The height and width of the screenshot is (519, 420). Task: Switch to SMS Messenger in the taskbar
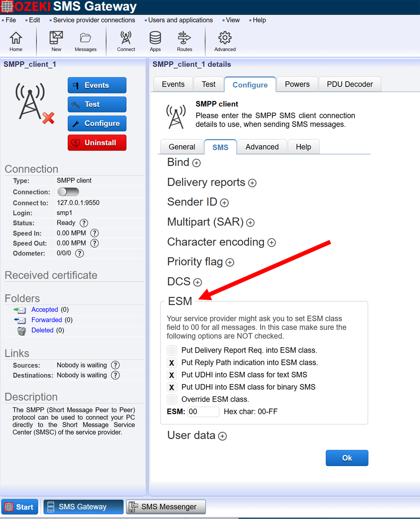(x=166, y=507)
